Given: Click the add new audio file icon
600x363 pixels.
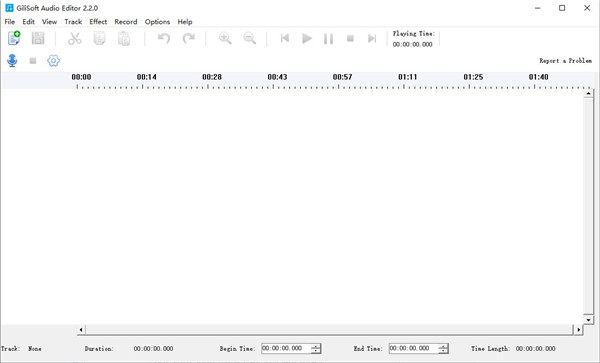Looking at the screenshot, I should (x=14, y=38).
